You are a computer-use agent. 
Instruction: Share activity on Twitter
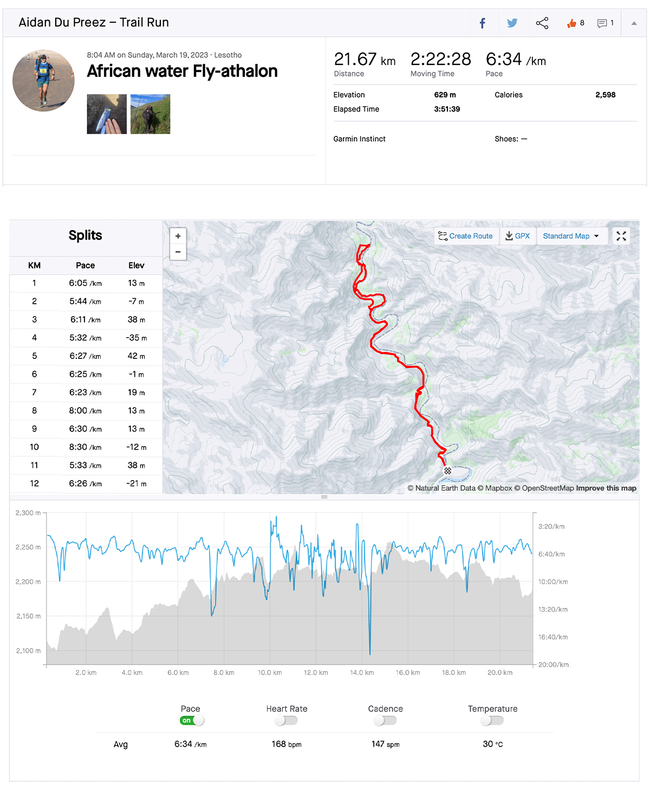point(512,23)
